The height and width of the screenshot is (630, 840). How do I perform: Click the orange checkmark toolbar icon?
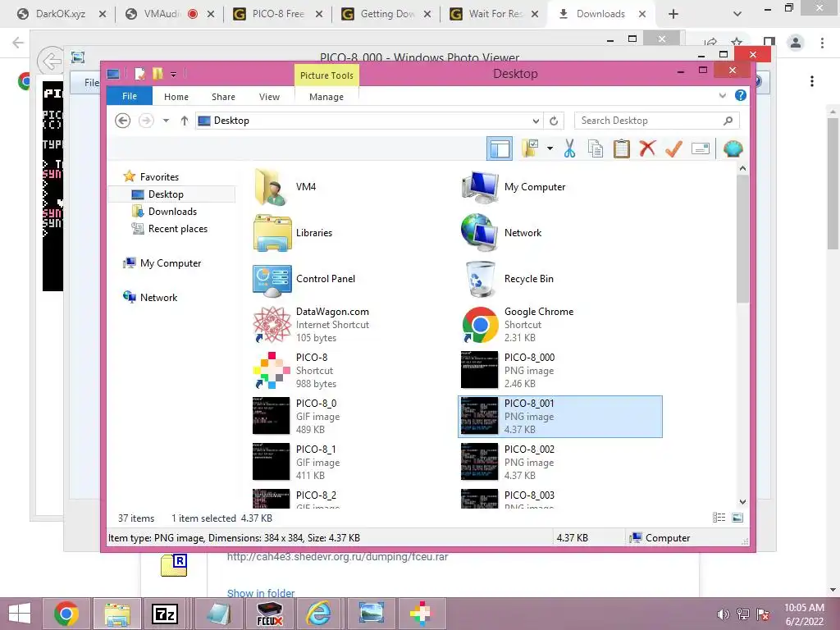click(673, 148)
